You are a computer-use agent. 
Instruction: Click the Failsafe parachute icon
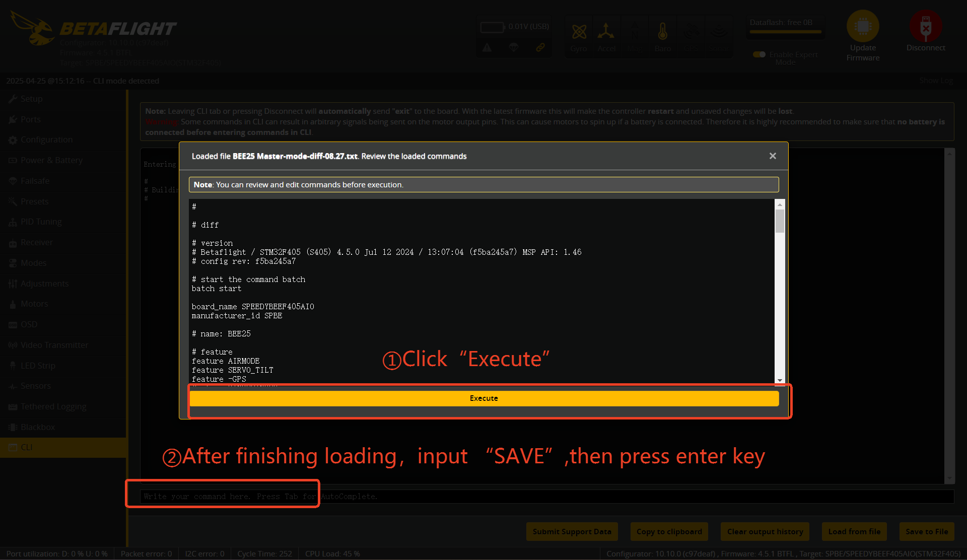(x=13, y=181)
